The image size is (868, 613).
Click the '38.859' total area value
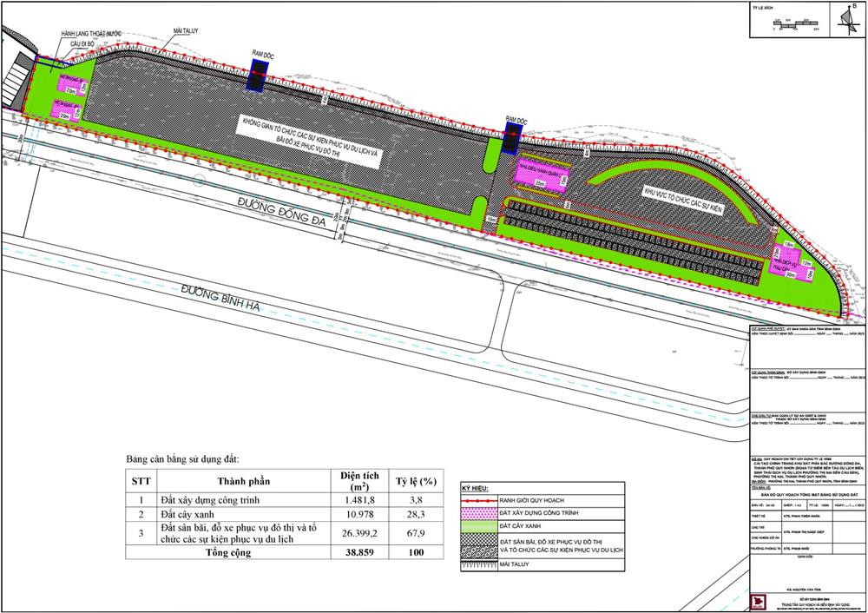click(x=360, y=552)
